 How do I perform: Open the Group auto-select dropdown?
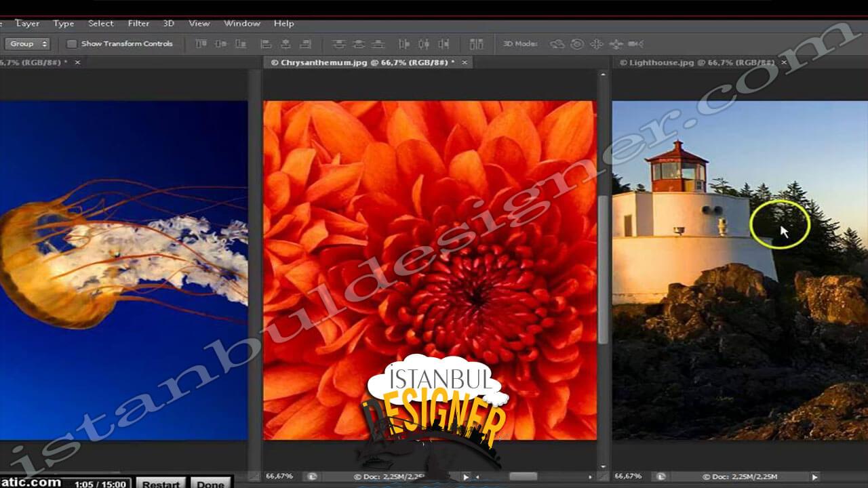pos(28,44)
